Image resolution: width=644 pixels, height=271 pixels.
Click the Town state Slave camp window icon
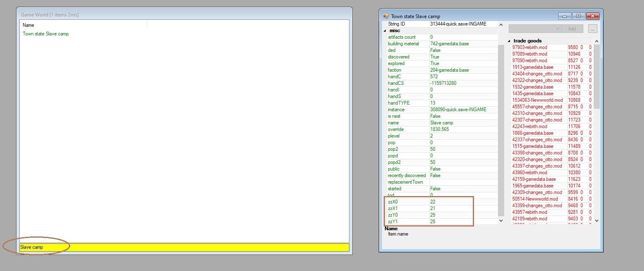pos(386,16)
